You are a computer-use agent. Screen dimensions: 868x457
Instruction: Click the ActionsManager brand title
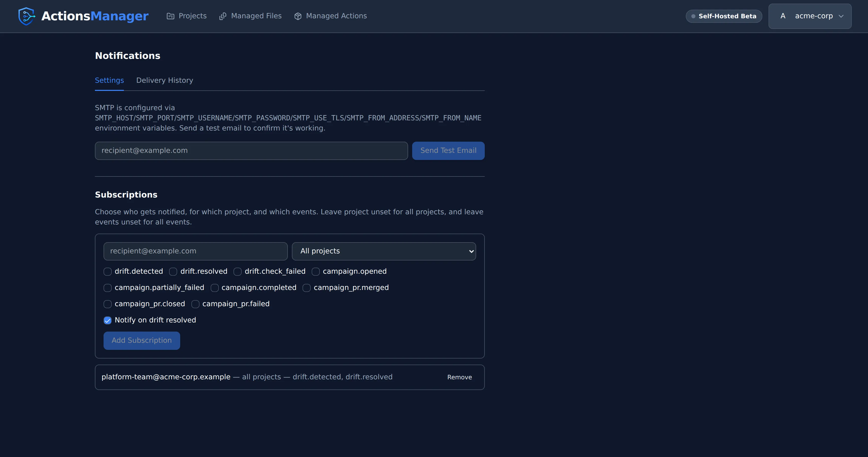95,16
